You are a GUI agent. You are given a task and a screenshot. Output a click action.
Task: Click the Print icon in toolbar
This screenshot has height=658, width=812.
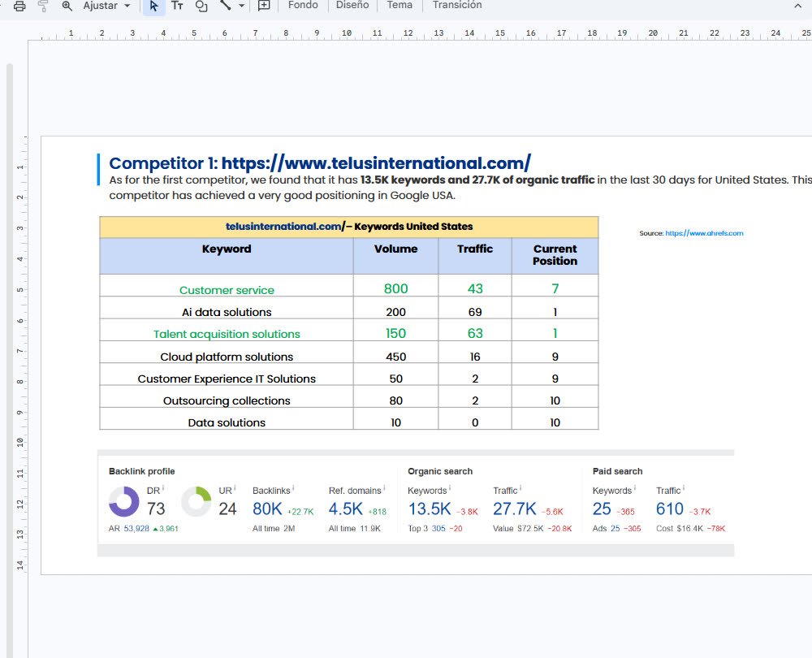(x=19, y=6)
